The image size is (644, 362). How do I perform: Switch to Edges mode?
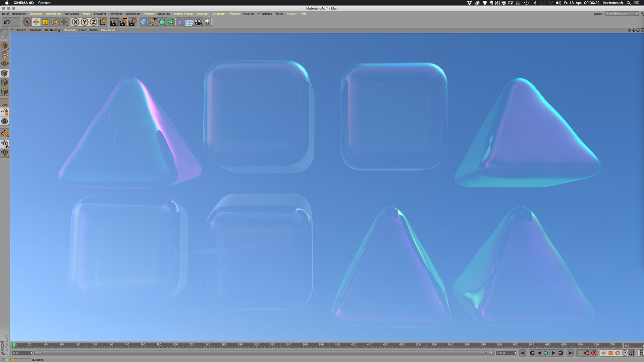point(5,82)
